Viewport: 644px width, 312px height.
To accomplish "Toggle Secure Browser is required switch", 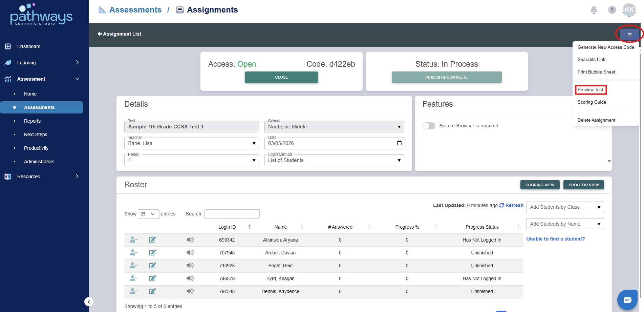I will (429, 126).
